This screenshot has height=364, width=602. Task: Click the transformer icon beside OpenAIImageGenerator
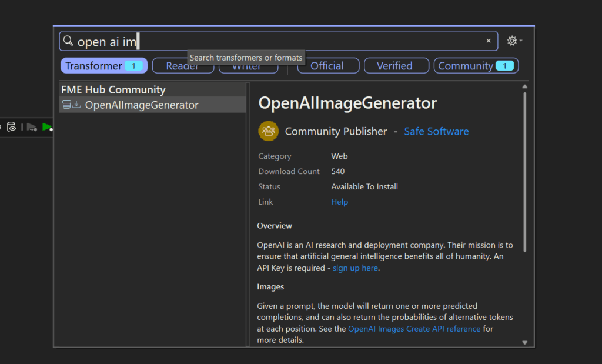pos(66,105)
